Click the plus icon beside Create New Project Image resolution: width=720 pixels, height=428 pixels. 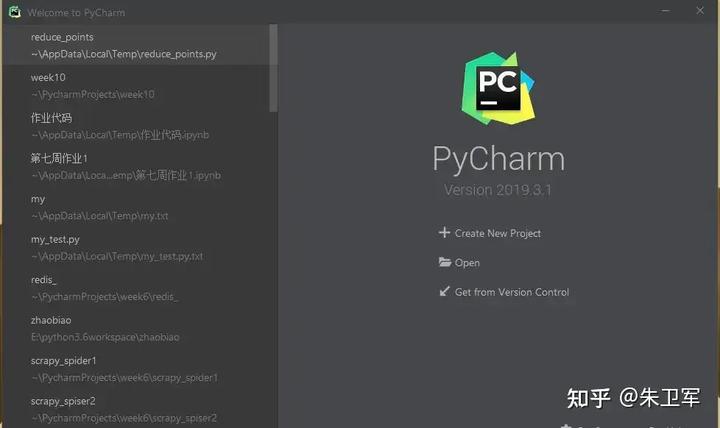[444, 232]
